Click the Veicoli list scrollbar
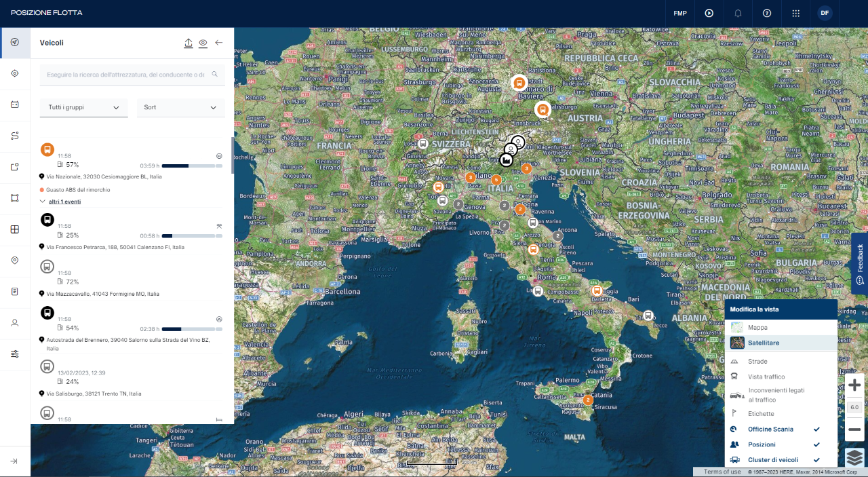This screenshot has height=477, width=868. [233, 155]
